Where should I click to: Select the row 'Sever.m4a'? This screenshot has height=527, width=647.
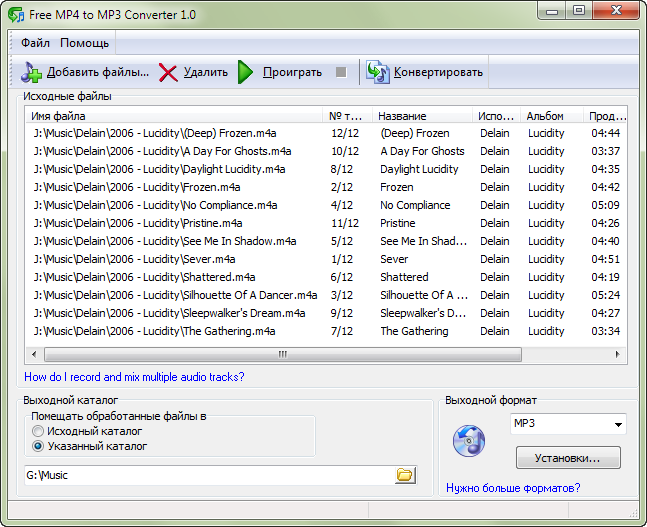[x=326, y=259]
